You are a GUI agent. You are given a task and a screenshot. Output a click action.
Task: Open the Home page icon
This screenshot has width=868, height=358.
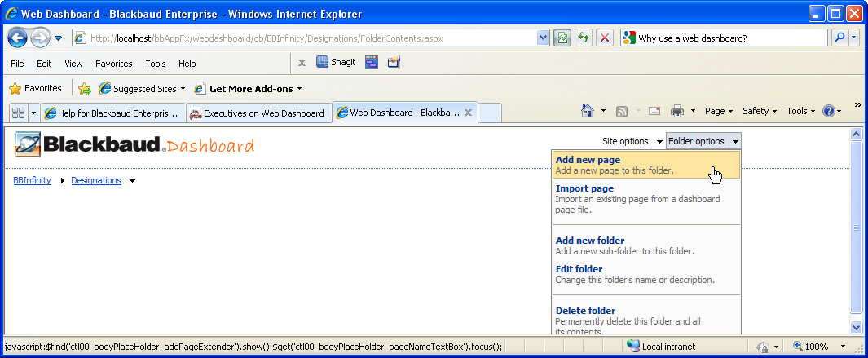[587, 112]
